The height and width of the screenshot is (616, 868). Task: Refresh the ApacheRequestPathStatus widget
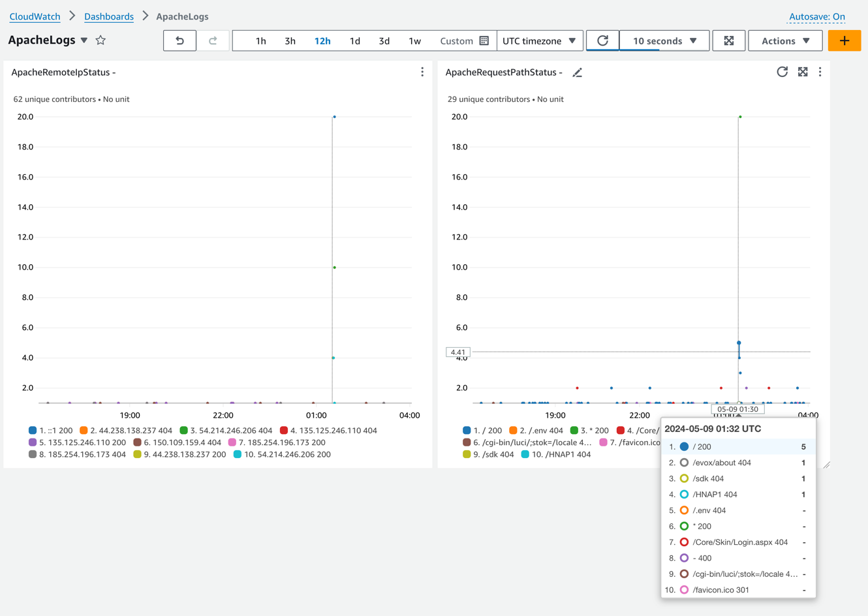[x=782, y=72]
